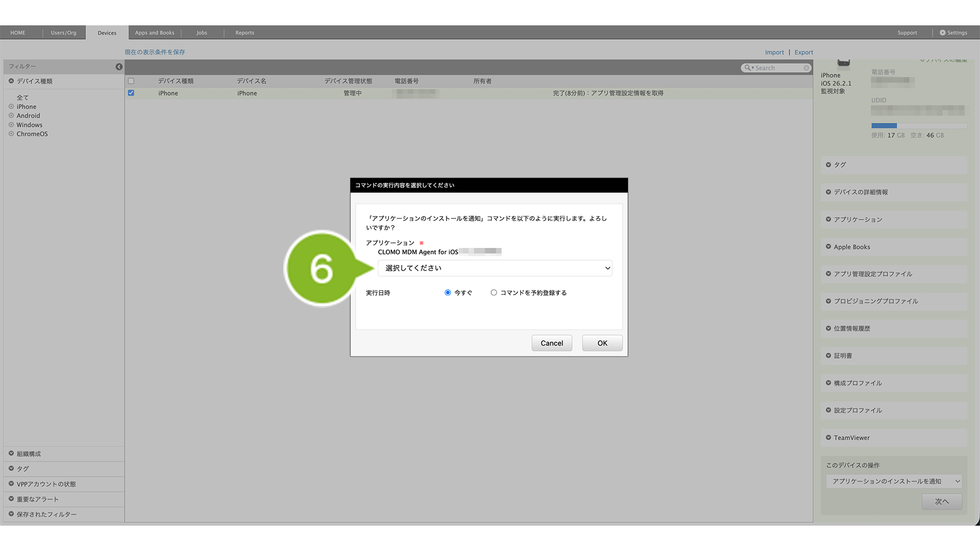
Task: Switch to the Apps and Books tab
Action: tap(154, 33)
